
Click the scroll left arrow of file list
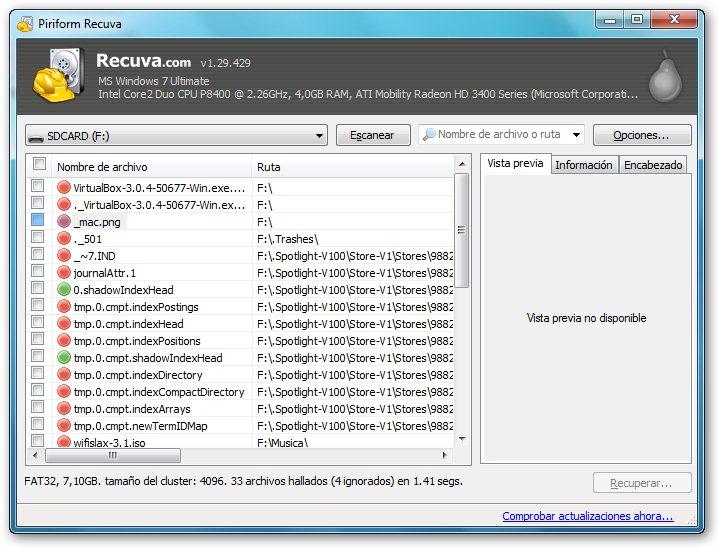click(x=35, y=455)
